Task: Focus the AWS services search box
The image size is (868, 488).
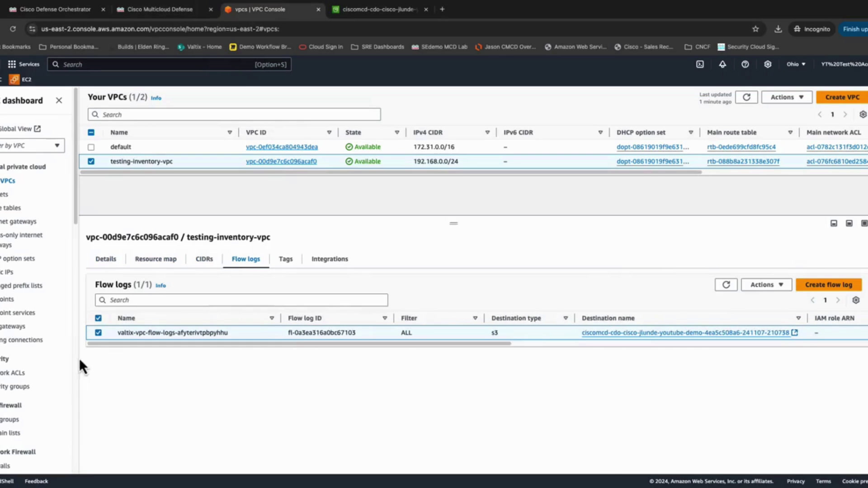Action: [x=170, y=65]
